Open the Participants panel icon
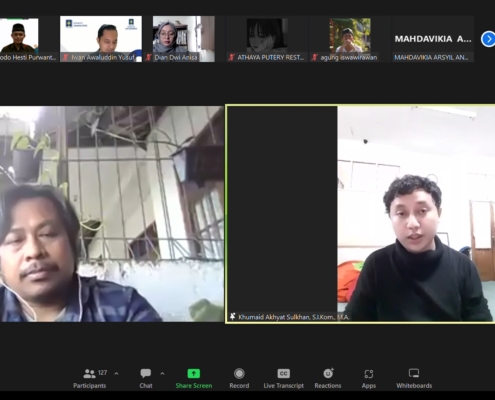 point(89,374)
